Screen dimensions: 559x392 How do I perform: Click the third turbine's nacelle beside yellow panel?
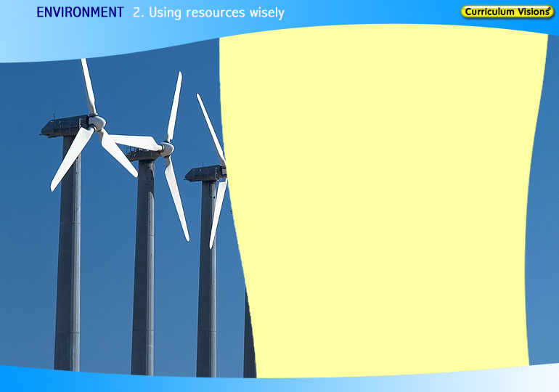pos(203,173)
